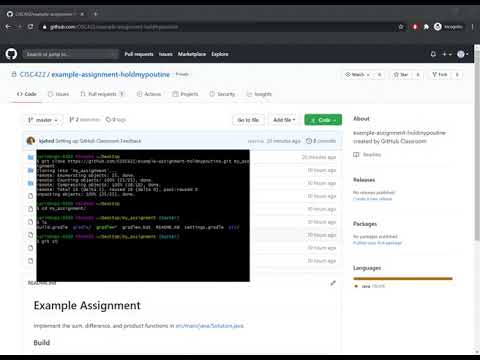View the 2 branches link

tap(85, 119)
